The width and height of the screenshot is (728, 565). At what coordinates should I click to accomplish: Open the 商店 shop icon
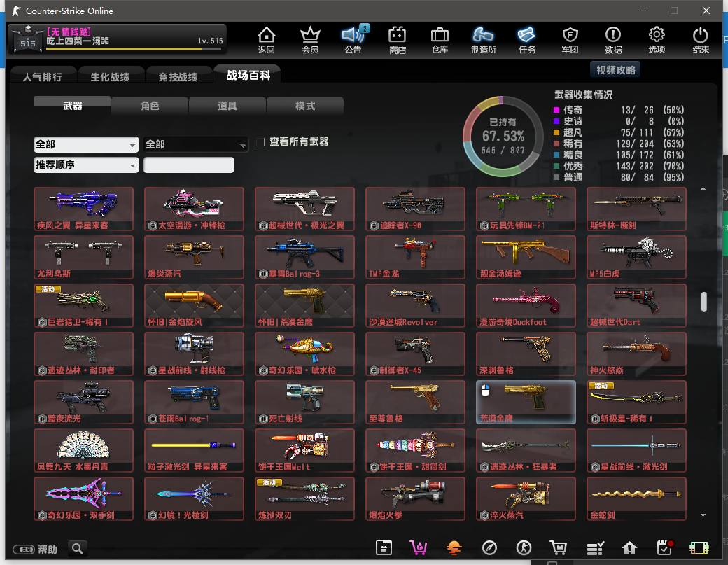pyautogui.click(x=398, y=40)
